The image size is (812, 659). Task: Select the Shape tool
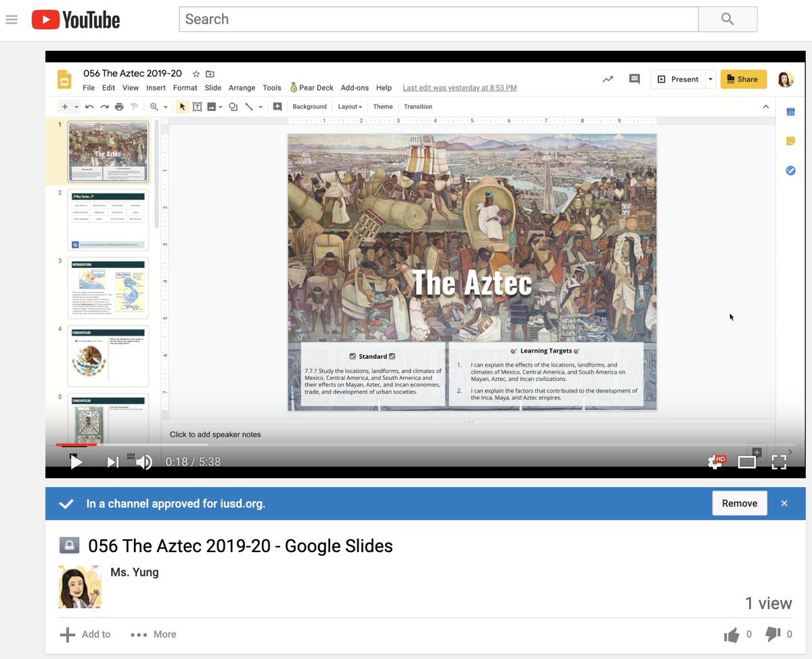tap(233, 107)
